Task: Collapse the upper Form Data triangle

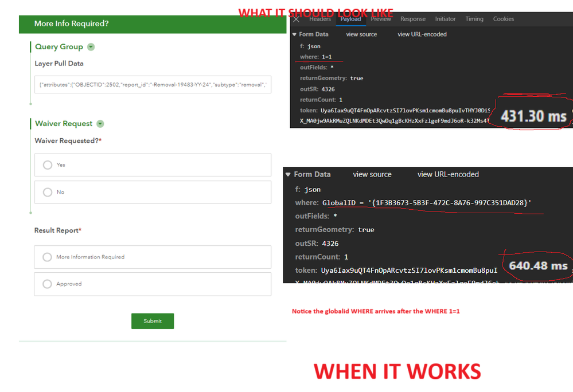Action: coord(294,34)
